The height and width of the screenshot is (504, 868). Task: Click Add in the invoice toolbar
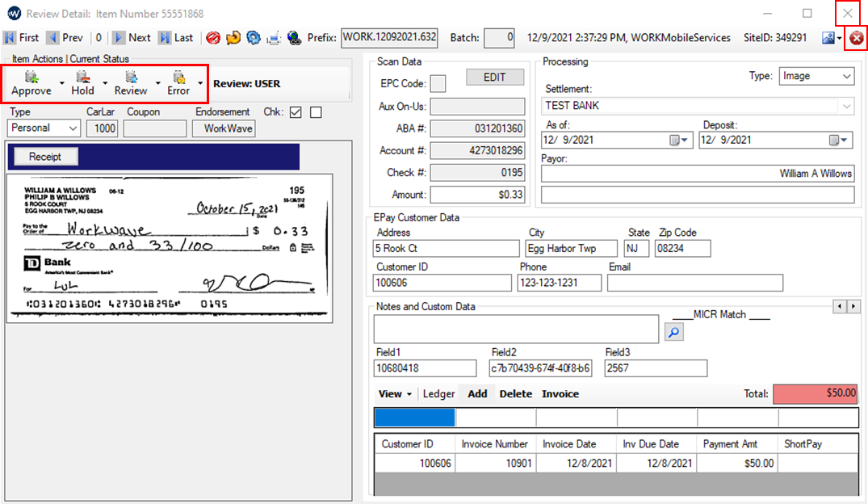click(477, 394)
